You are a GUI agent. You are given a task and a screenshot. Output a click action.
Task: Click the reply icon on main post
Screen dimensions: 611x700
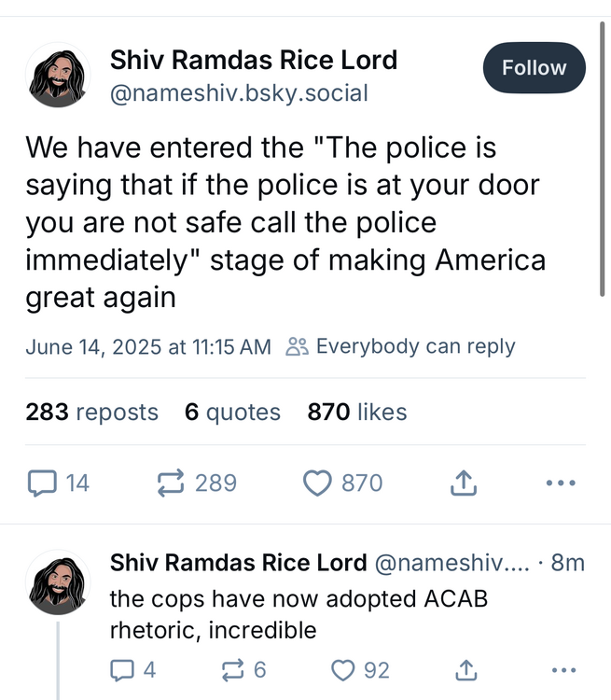click(x=42, y=483)
